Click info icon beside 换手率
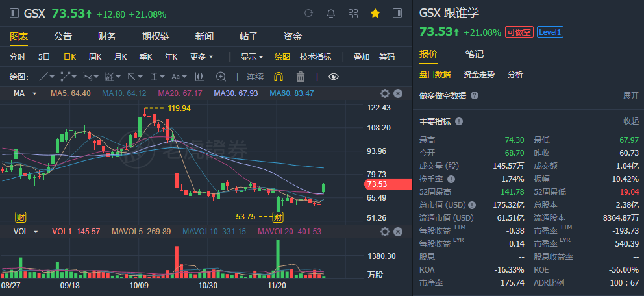The height and width of the screenshot is (296, 644). pos(451,179)
